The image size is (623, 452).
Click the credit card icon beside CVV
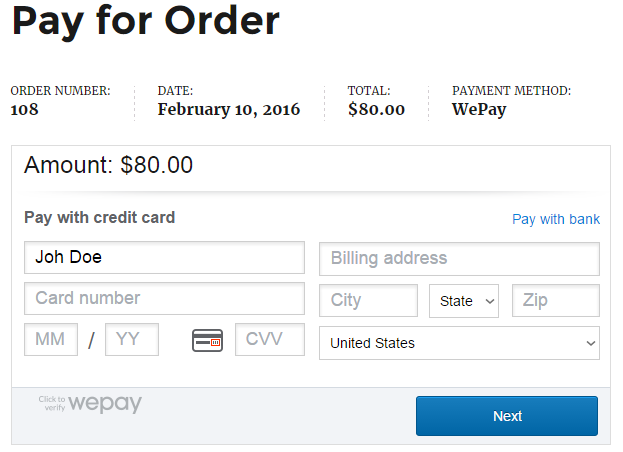207,341
